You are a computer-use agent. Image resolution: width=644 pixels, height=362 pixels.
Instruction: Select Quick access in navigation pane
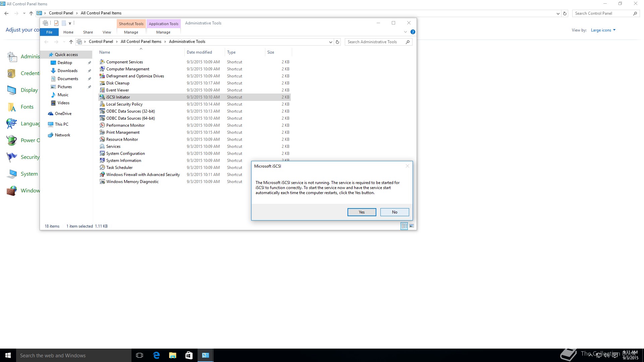[x=66, y=55]
